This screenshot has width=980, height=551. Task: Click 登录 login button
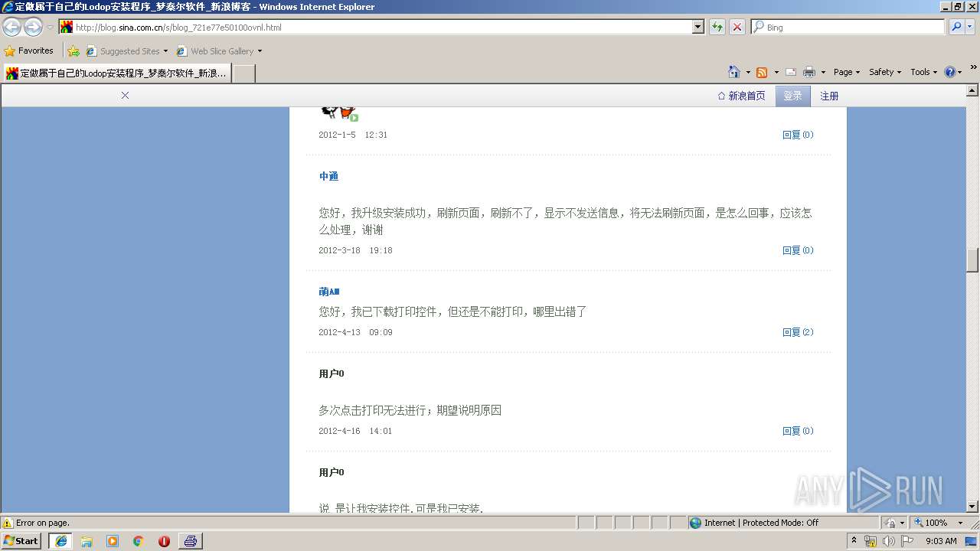click(x=792, y=96)
